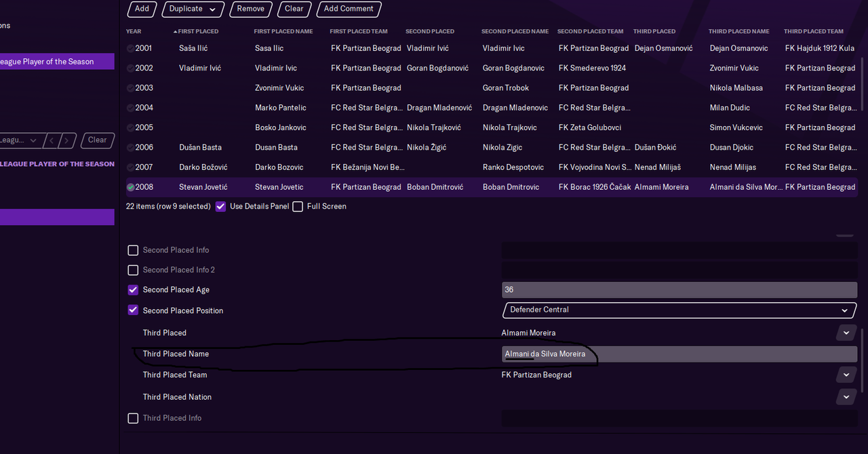Click the status check icon for row 2004
The width and height of the screenshot is (868, 454).
130,108
